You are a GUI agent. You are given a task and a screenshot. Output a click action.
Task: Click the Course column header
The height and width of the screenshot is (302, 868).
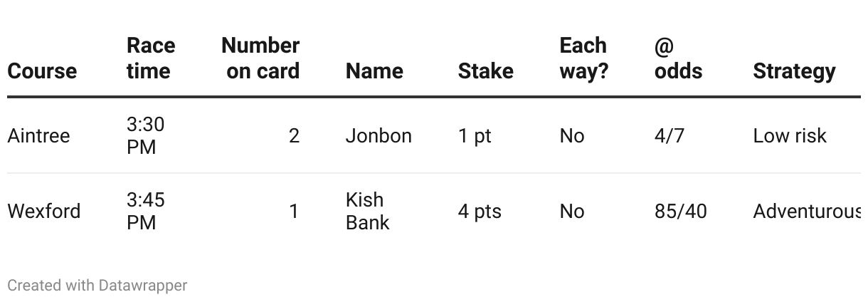42,71
